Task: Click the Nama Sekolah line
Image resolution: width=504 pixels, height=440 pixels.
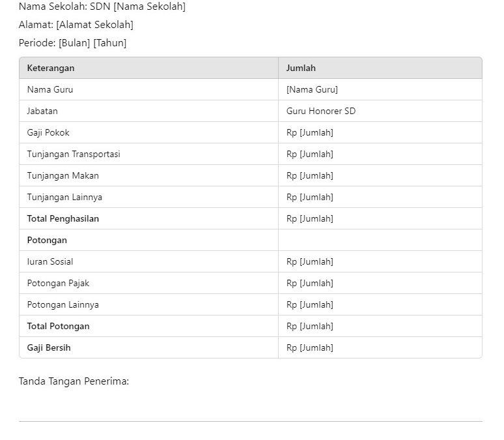Action: [102, 7]
